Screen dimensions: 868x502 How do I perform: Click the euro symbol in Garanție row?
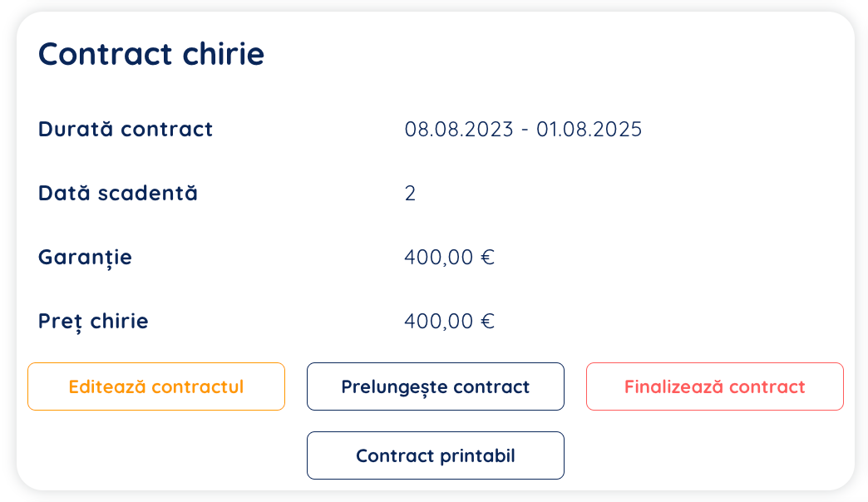click(488, 258)
